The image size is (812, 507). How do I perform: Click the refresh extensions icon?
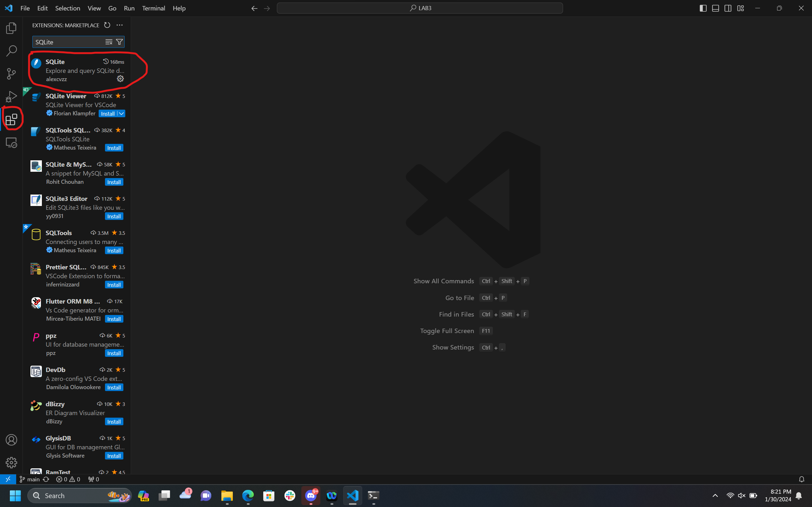pos(107,25)
